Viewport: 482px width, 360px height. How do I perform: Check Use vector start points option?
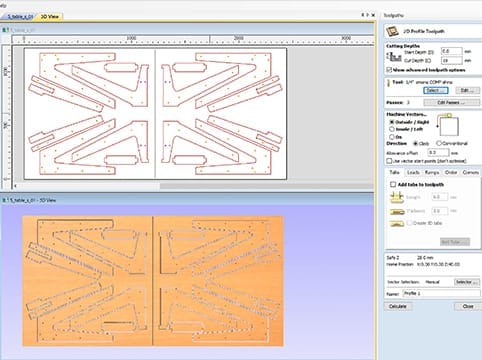pos(389,161)
